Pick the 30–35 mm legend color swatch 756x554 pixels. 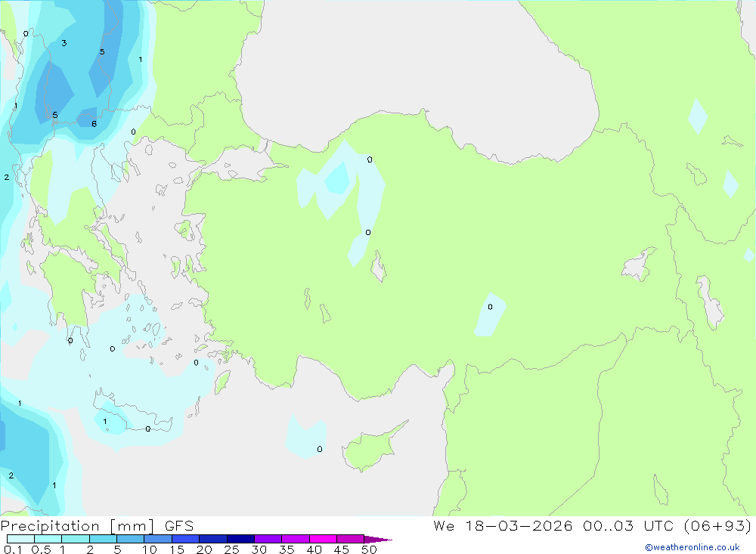(x=268, y=539)
